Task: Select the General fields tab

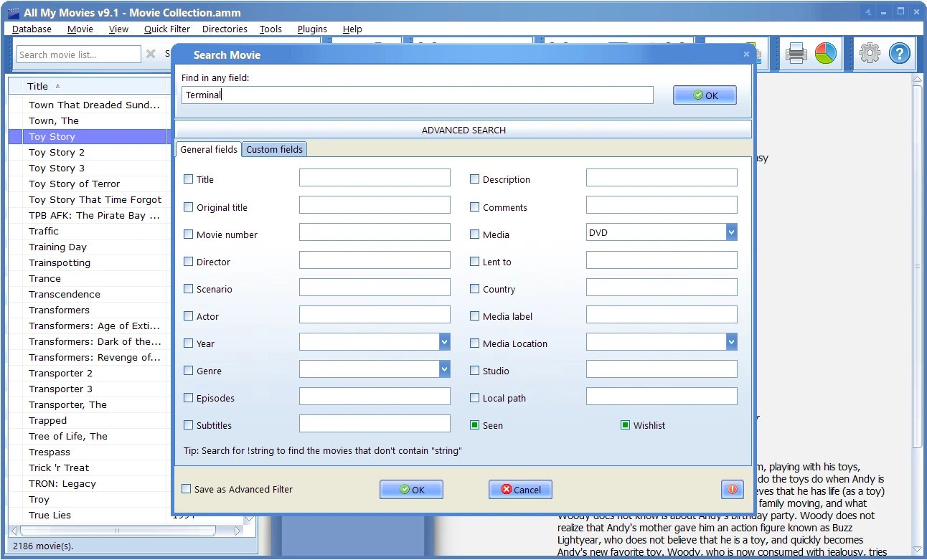Action: (209, 149)
